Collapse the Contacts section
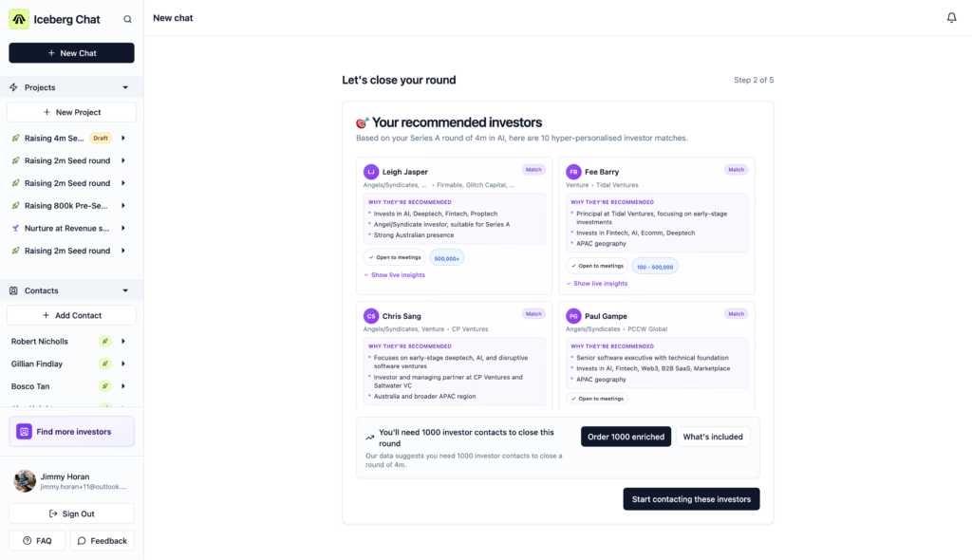 tap(125, 290)
